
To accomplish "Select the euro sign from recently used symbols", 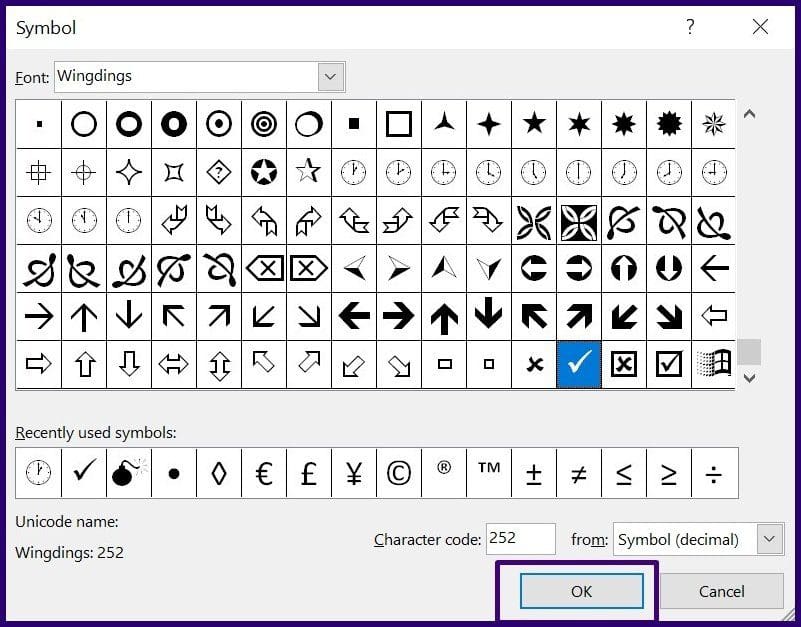I will pos(263,472).
